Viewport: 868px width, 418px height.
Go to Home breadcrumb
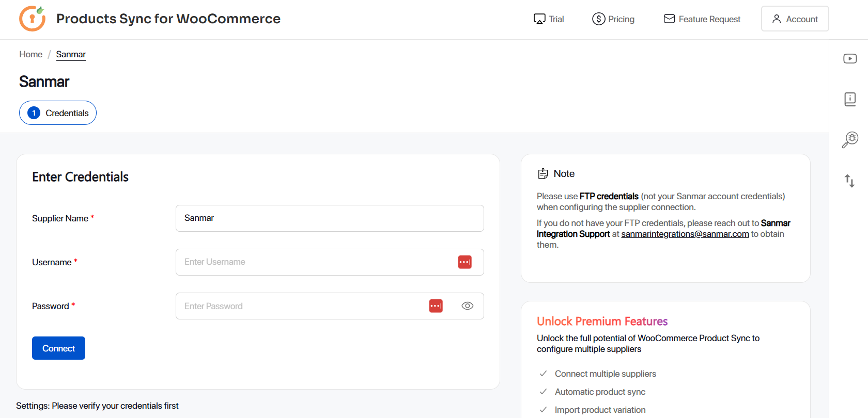click(x=31, y=54)
